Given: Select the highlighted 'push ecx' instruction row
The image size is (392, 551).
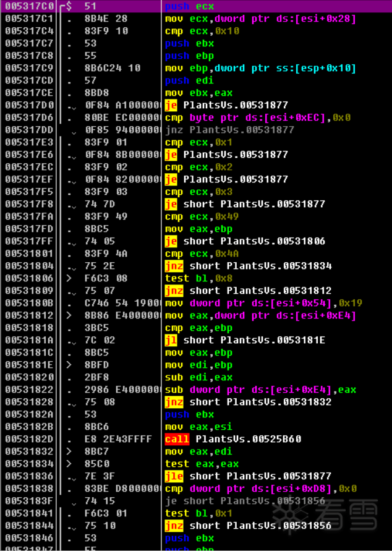Looking at the screenshot, I should (196, 6).
